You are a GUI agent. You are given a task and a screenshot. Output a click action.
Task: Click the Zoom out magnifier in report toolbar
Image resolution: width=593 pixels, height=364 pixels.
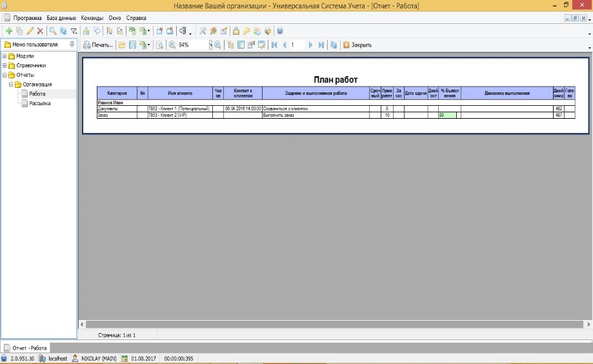218,45
